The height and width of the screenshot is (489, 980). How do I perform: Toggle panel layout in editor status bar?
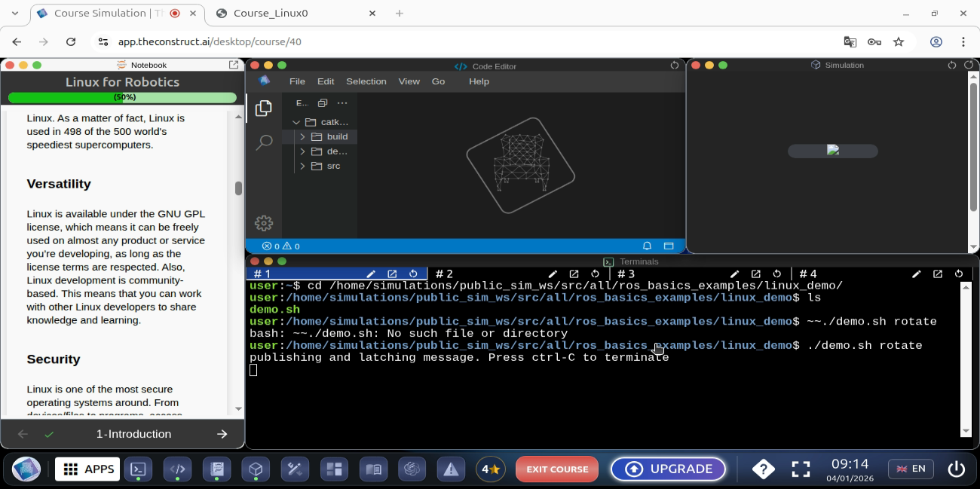(x=668, y=246)
